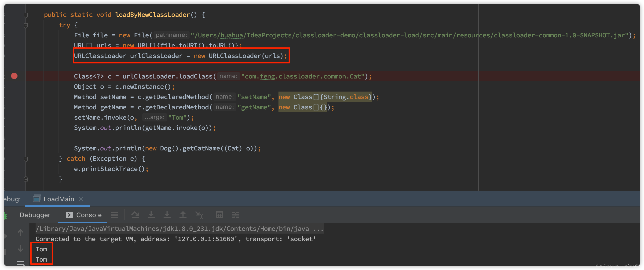
Task: Click the Trace Current Stream Chain icon
Action: pyautogui.click(x=235, y=215)
